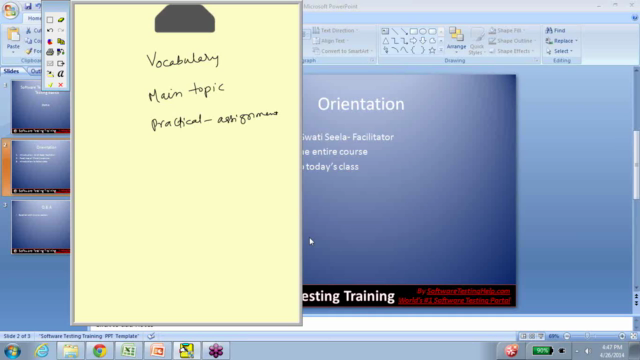Screen dimensions: 640x360
Task: Click the spell check icon in status bar
Action: (151, 336)
